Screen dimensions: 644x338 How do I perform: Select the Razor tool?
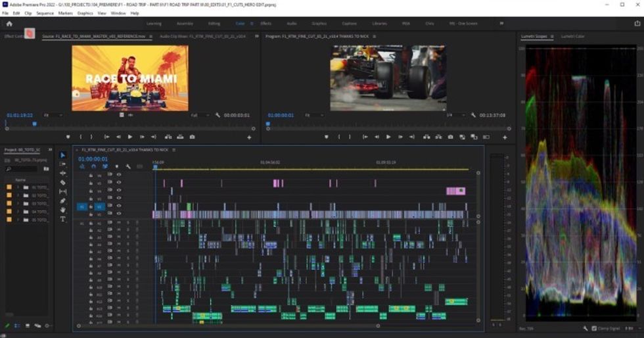pyautogui.click(x=62, y=182)
